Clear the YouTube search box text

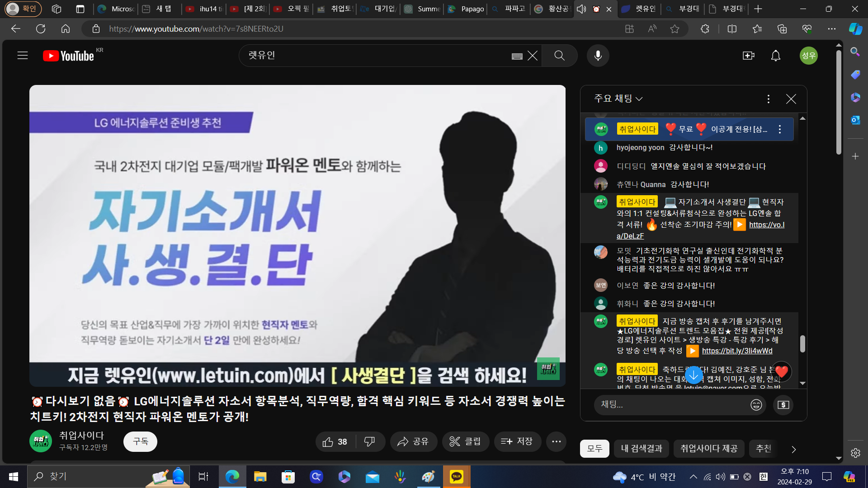pos(533,56)
